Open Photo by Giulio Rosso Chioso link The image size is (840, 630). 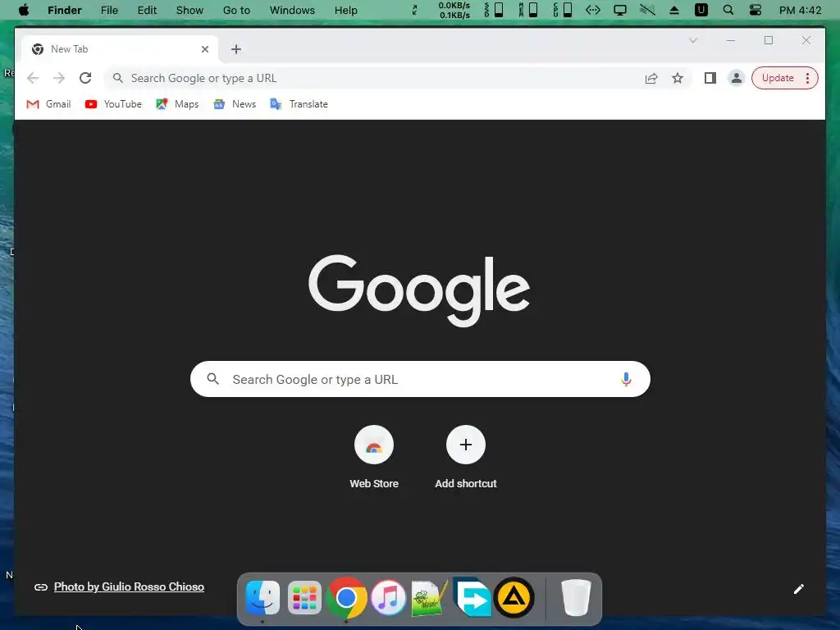129,587
